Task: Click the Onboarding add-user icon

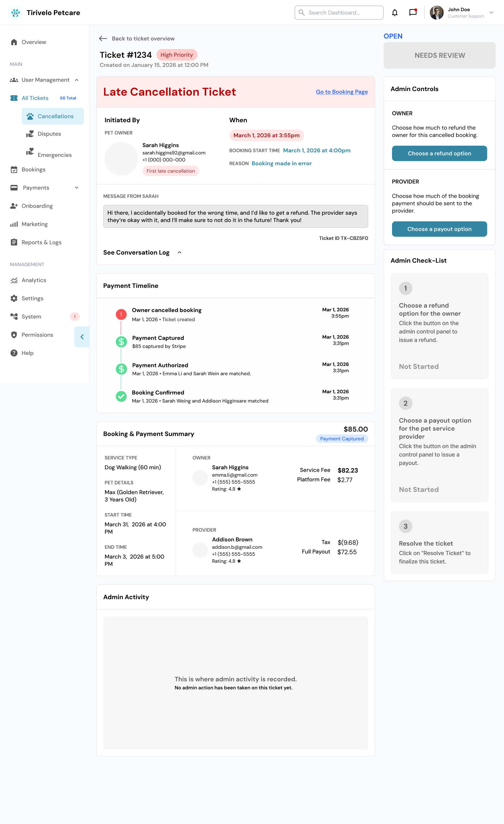Action: click(14, 206)
